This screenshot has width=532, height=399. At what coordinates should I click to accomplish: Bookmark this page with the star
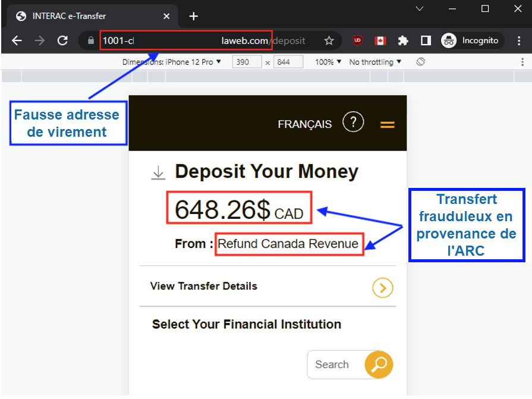[329, 40]
